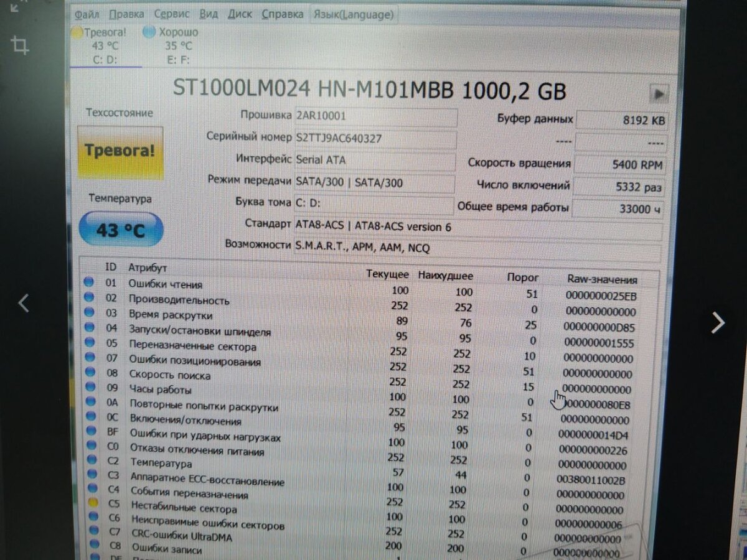
Task: Click the Буфер данных 8192 KB value
Action: [622, 121]
